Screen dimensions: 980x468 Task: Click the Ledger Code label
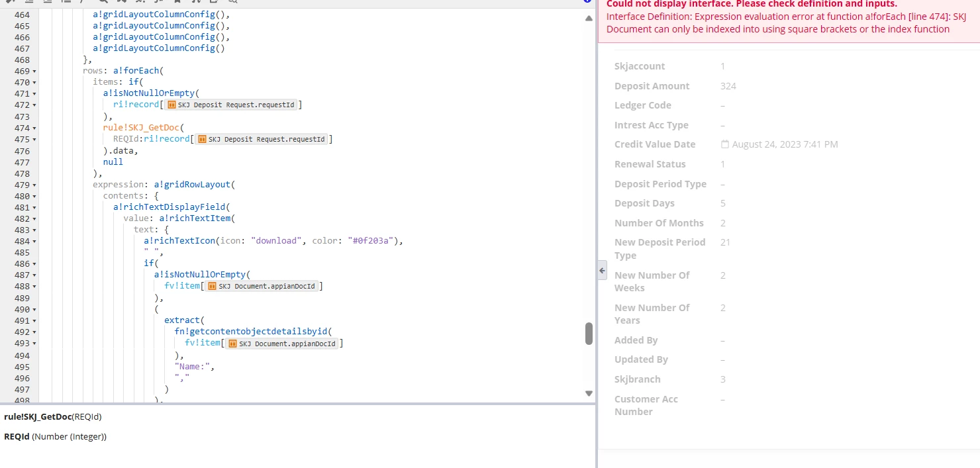click(x=643, y=105)
